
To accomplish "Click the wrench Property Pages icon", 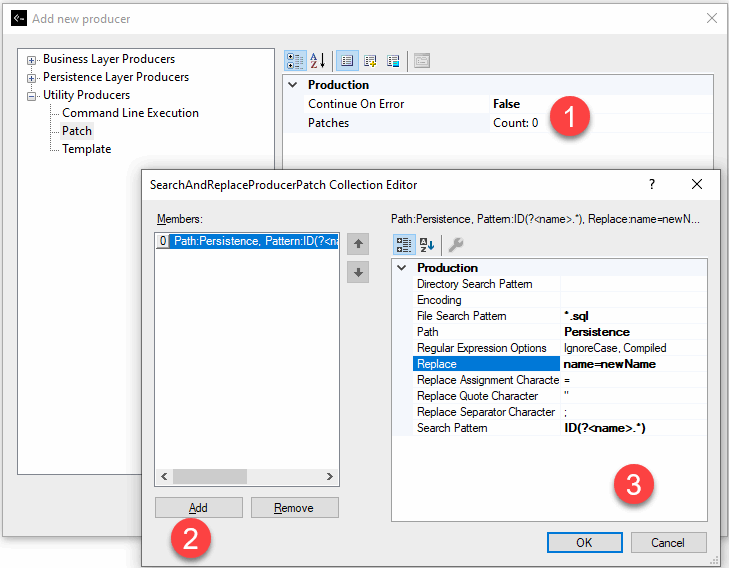I will pos(456,244).
